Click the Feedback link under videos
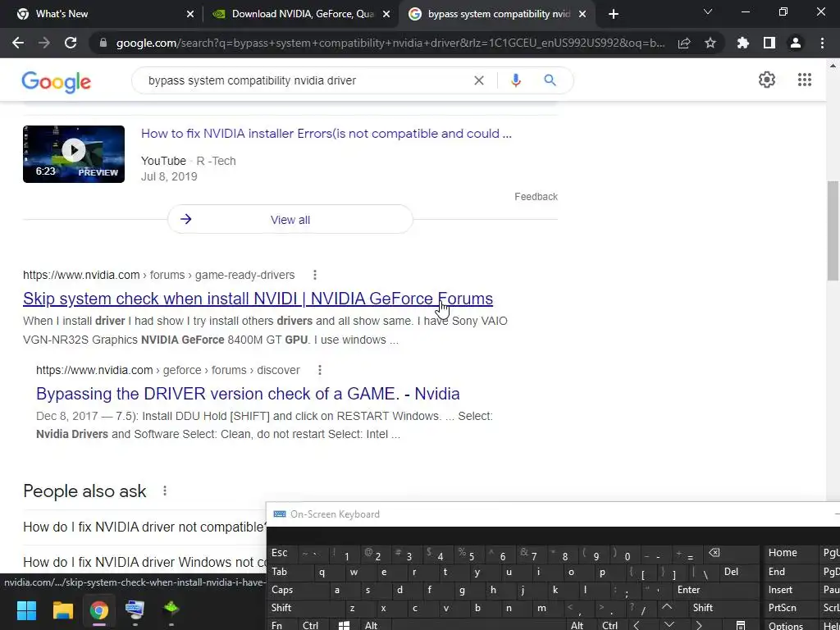The width and height of the screenshot is (840, 630). click(x=536, y=197)
